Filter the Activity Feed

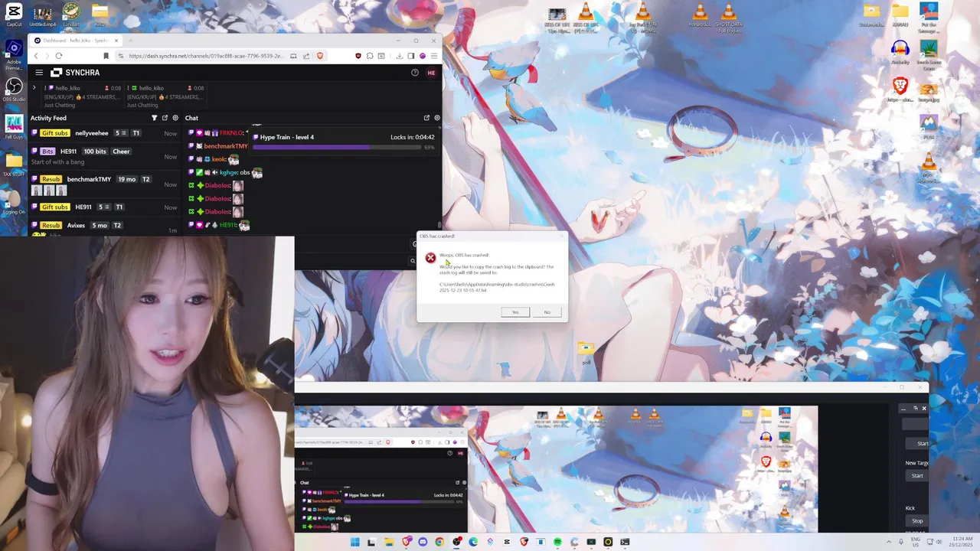[154, 118]
